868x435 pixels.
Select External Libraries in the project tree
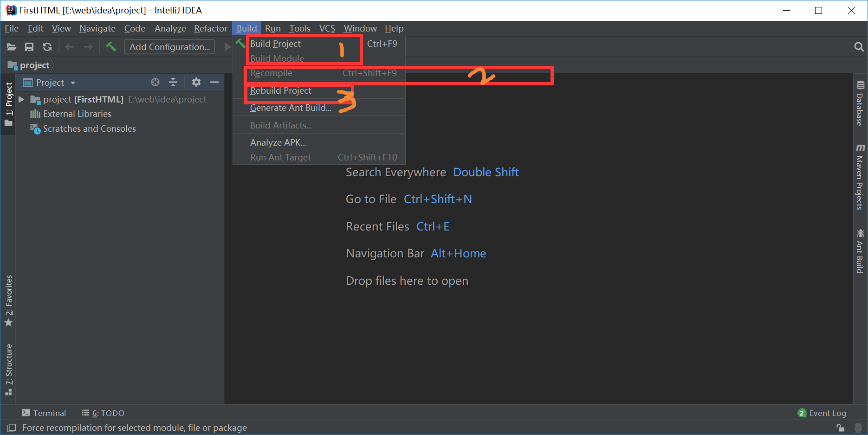pos(77,114)
